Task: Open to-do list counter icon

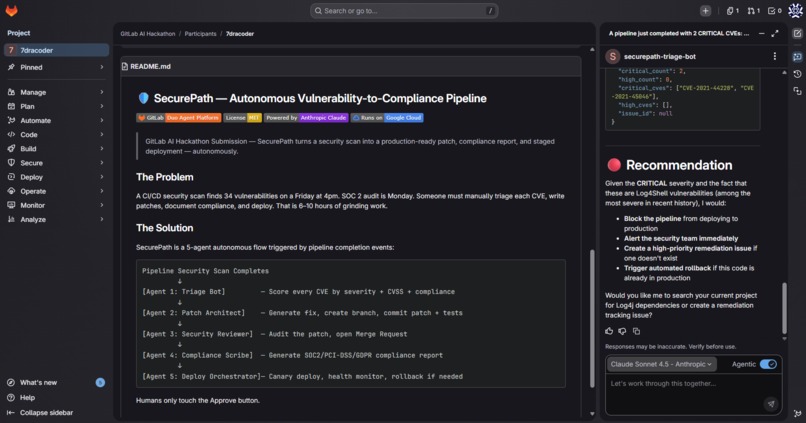Action: click(775, 11)
